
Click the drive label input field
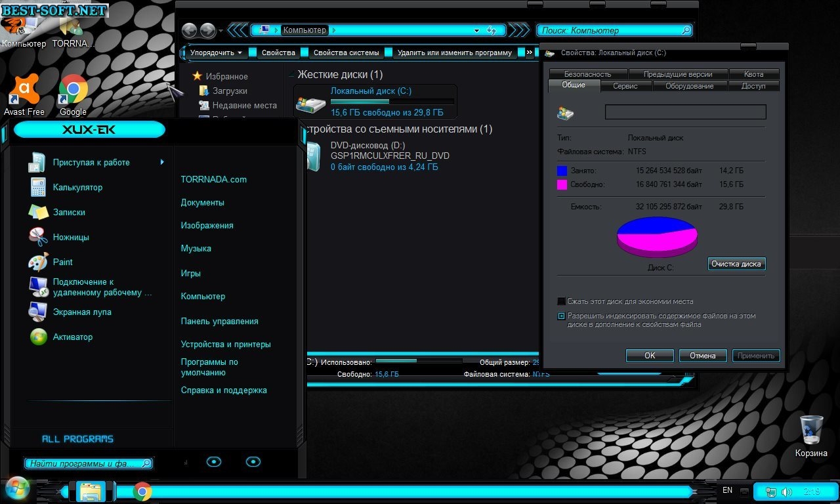coord(685,112)
